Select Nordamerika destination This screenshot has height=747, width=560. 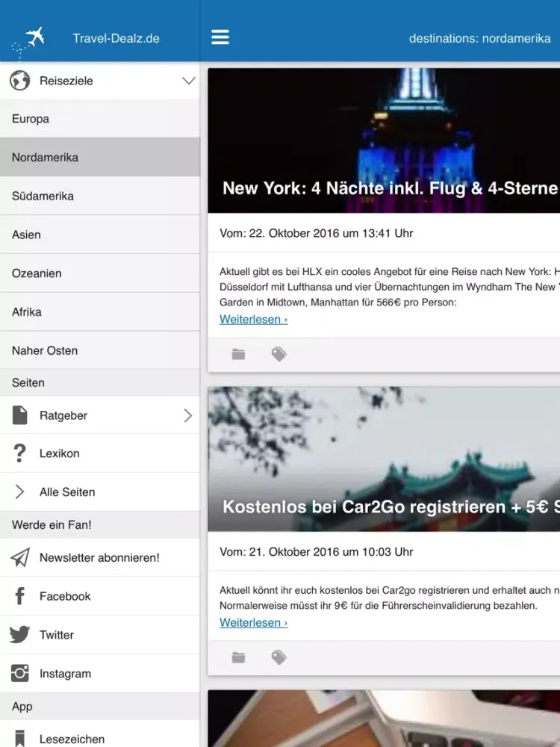(100, 157)
